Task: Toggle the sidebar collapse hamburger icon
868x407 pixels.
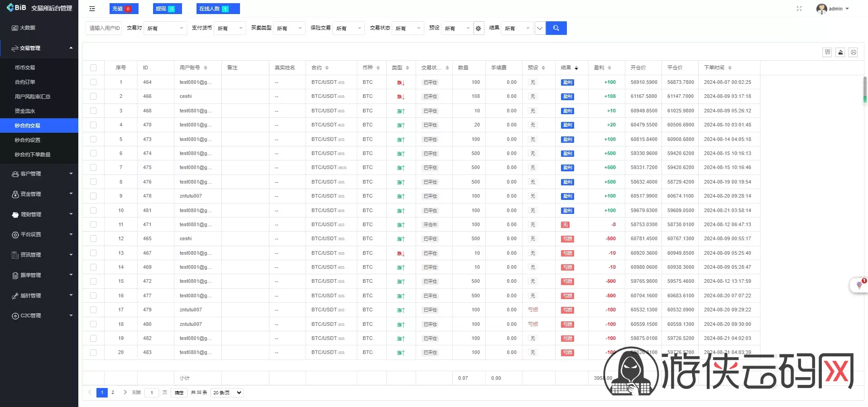Action: 92,9
